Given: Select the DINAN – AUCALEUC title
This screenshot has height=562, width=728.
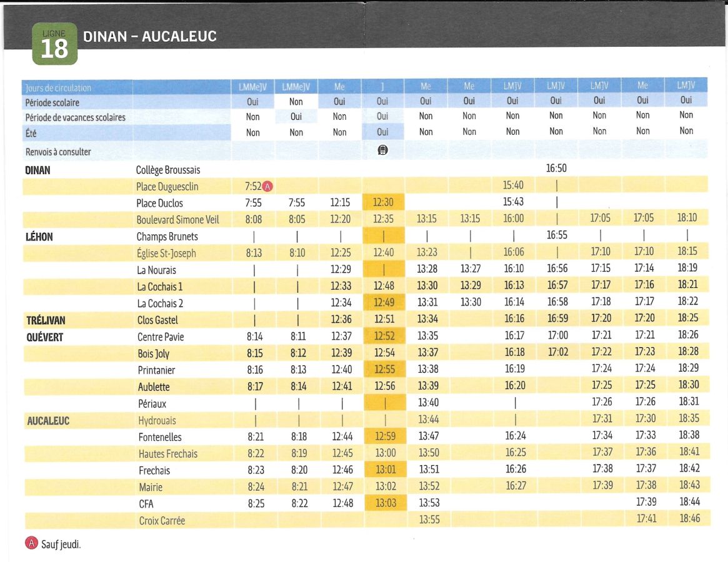Looking at the screenshot, I should point(149,37).
